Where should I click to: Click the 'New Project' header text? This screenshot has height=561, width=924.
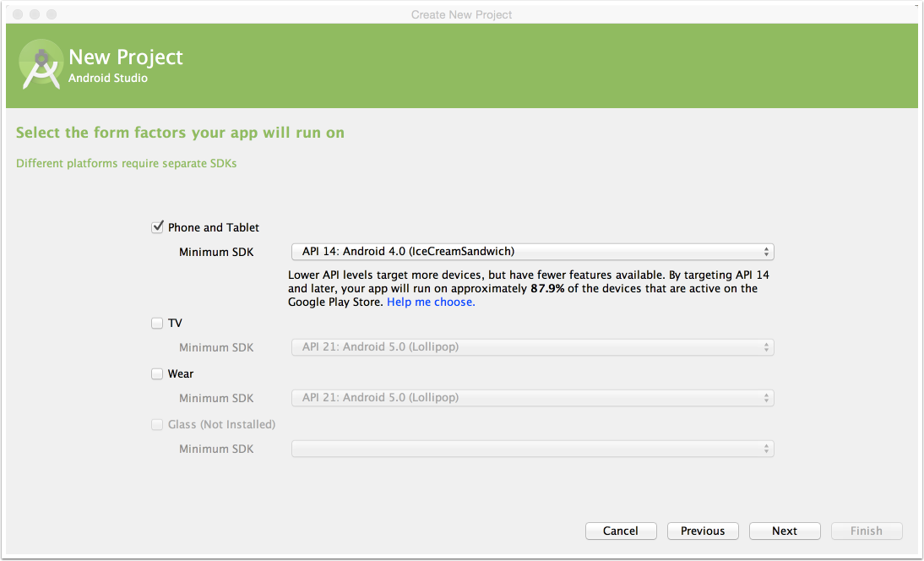click(x=126, y=57)
